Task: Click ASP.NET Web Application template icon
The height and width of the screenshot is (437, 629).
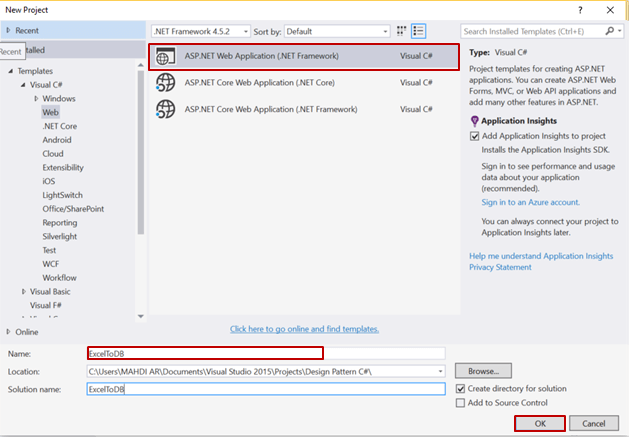Action: click(x=166, y=56)
